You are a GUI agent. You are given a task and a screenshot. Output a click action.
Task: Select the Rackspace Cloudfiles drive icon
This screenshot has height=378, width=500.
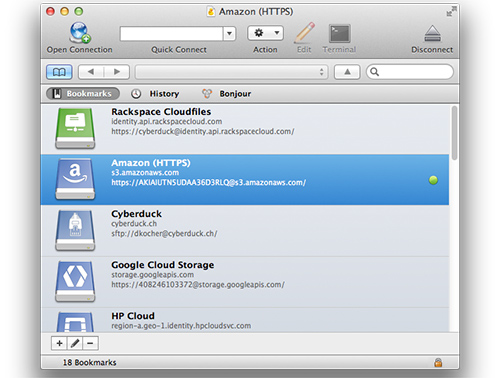(75, 128)
